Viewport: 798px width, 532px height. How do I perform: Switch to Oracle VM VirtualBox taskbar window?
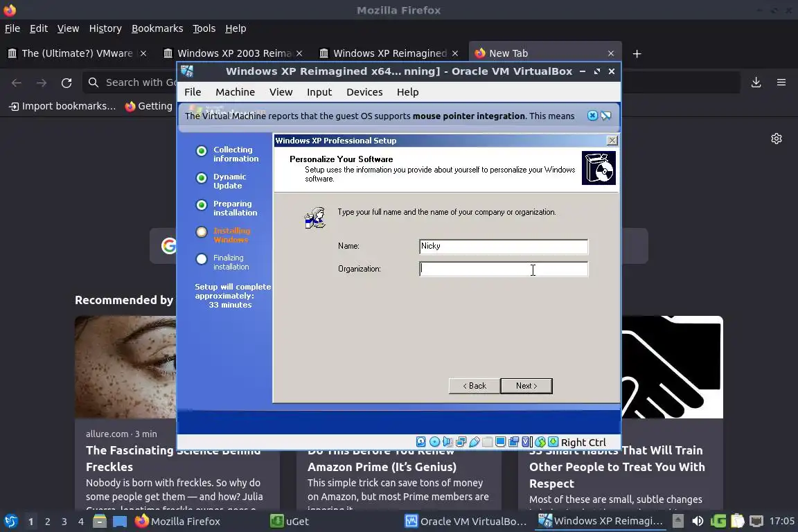click(x=465, y=522)
